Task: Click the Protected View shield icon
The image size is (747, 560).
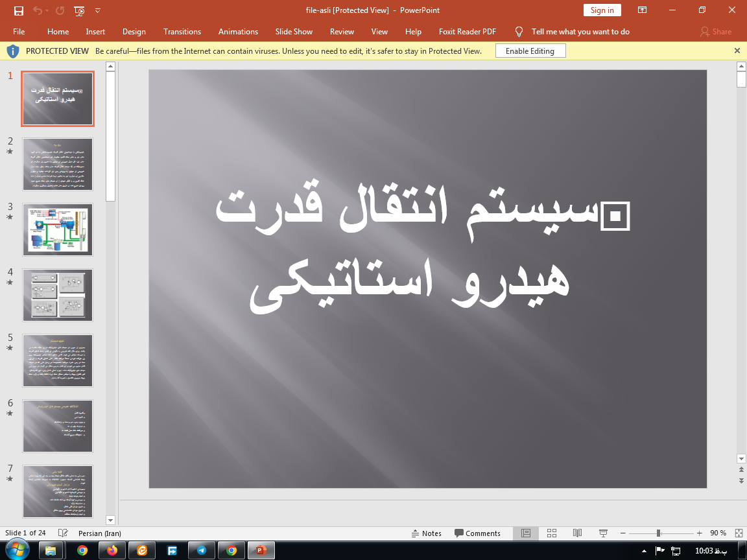Action: click(x=13, y=51)
